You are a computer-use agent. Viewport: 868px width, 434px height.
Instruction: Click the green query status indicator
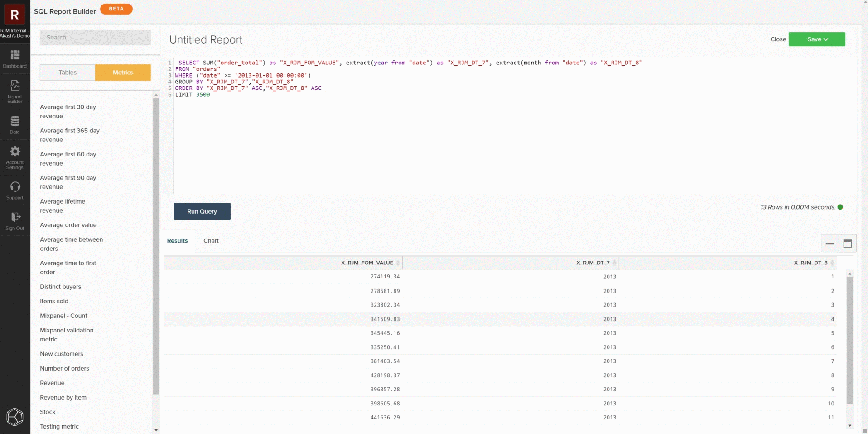coord(839,207)
